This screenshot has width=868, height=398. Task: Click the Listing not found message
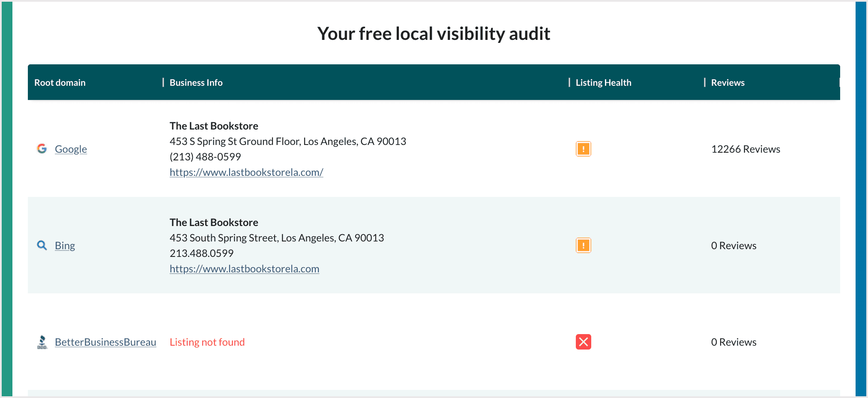[x=207, y=342]
